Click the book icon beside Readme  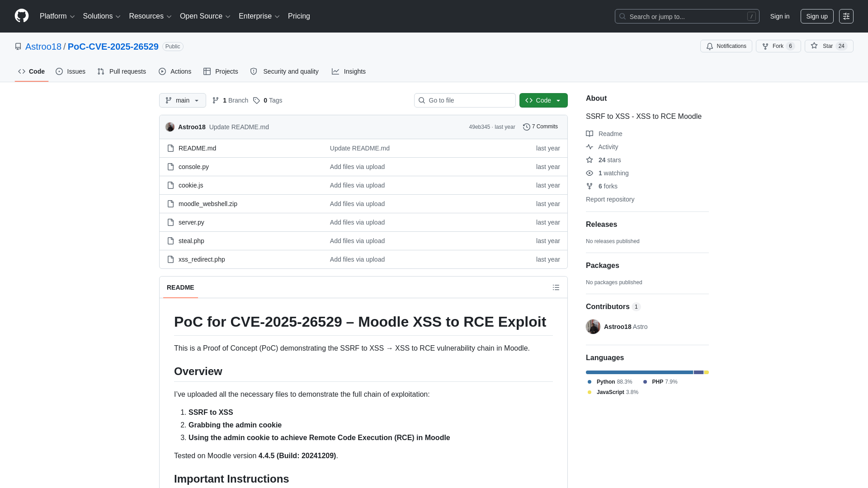590,134
